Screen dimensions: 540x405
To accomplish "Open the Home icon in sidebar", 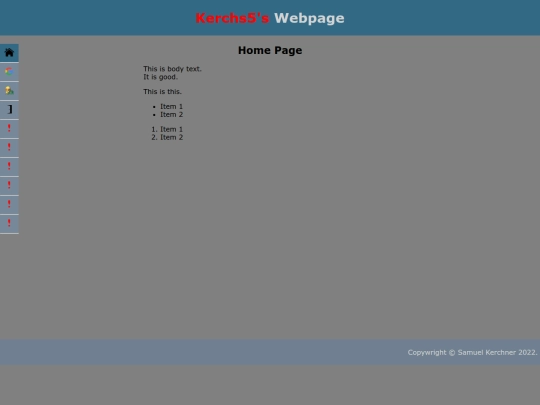I will coord(9,53).
